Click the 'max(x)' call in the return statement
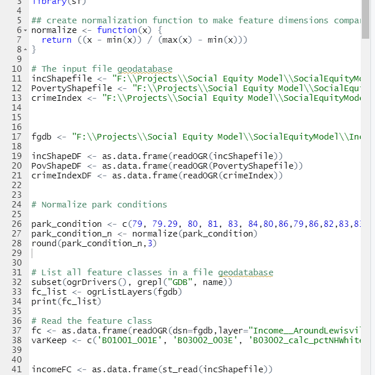The image size is (375, 375). pos(177,40)
